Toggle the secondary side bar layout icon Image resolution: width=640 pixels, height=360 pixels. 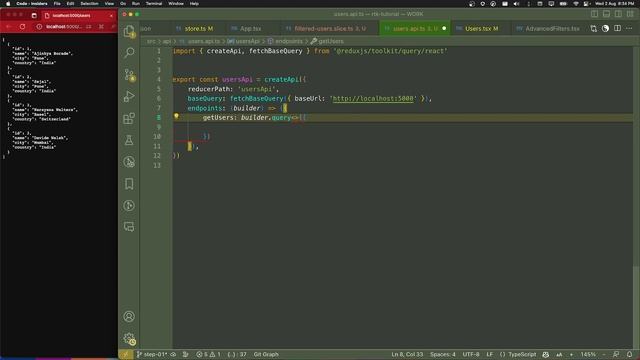click(x=618, y=14)
